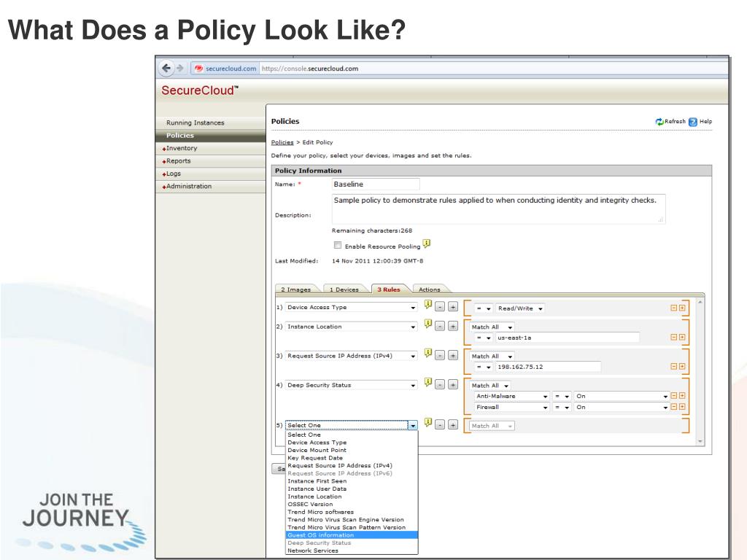747x560 pixels.
Task: Click the us-east-1a value field
Action: (x=567, y=338)
